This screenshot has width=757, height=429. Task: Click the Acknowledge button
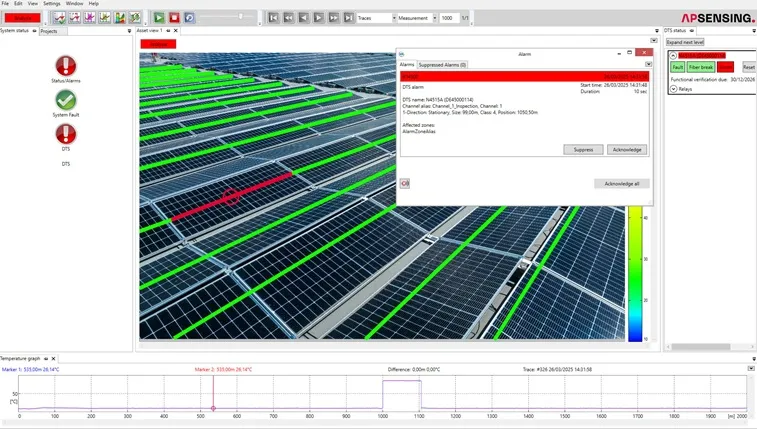[x=626, y=150]
